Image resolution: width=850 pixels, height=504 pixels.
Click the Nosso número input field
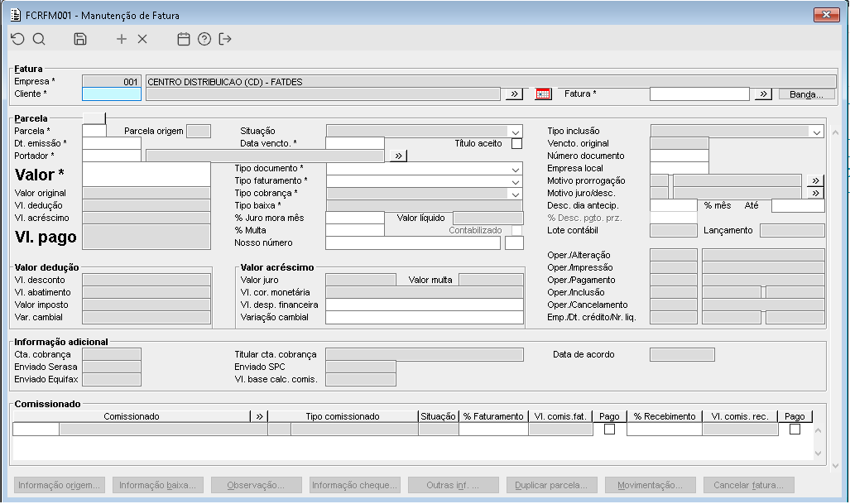click(x=412, y=243)
